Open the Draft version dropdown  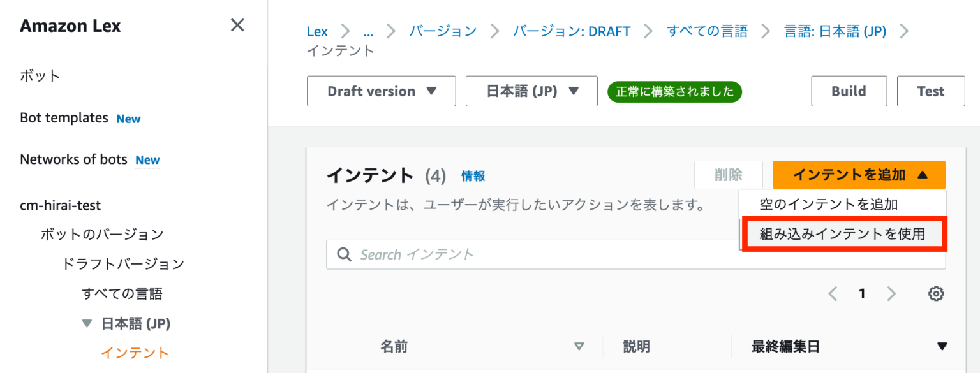point(381,91)
